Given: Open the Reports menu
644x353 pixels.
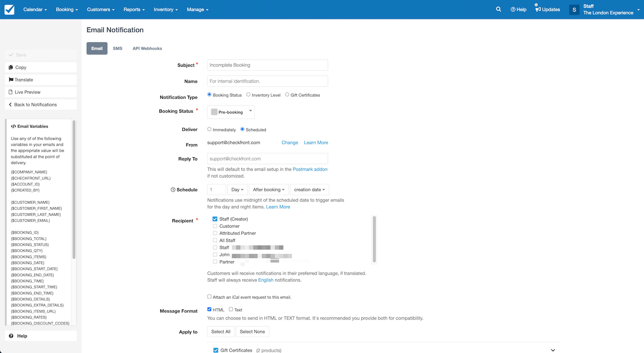Looking at the screenshot, I should pos(134,9).
